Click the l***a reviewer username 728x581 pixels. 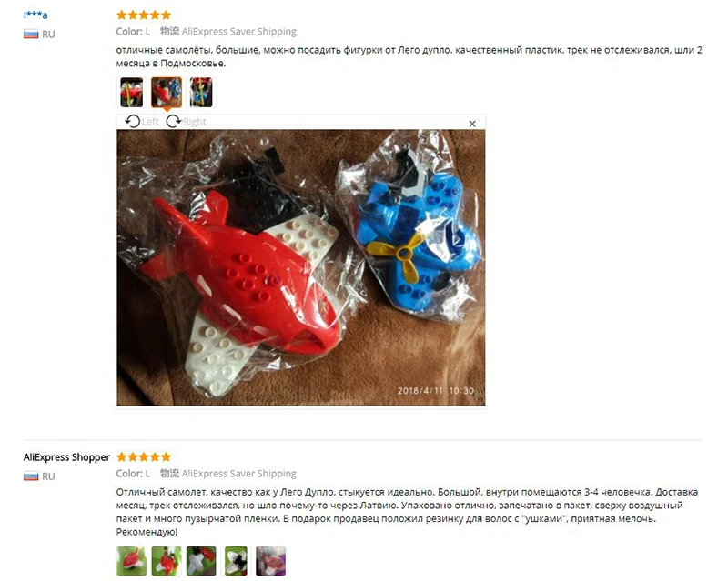(x=35, y=15)
